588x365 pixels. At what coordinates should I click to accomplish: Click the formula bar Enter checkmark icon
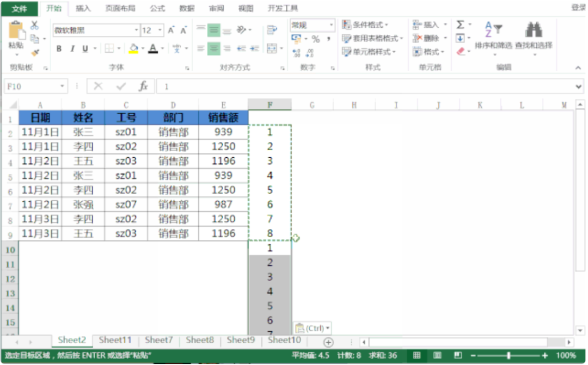coord(121,86)
